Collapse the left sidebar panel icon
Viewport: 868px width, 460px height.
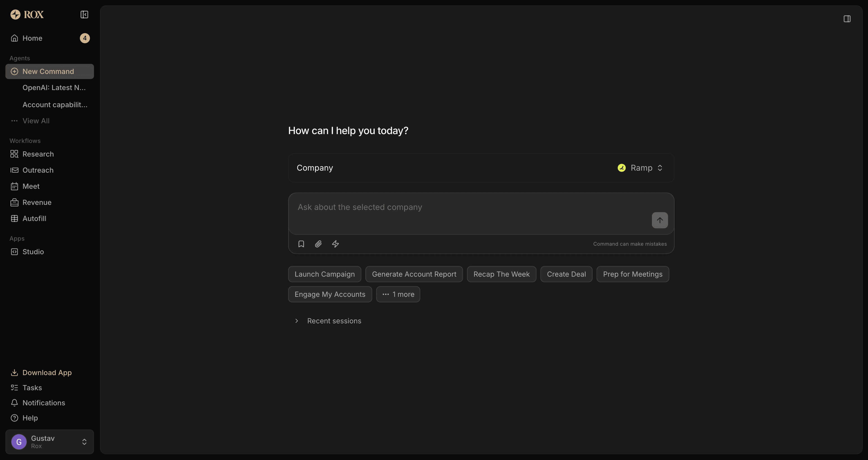[84, 14]
